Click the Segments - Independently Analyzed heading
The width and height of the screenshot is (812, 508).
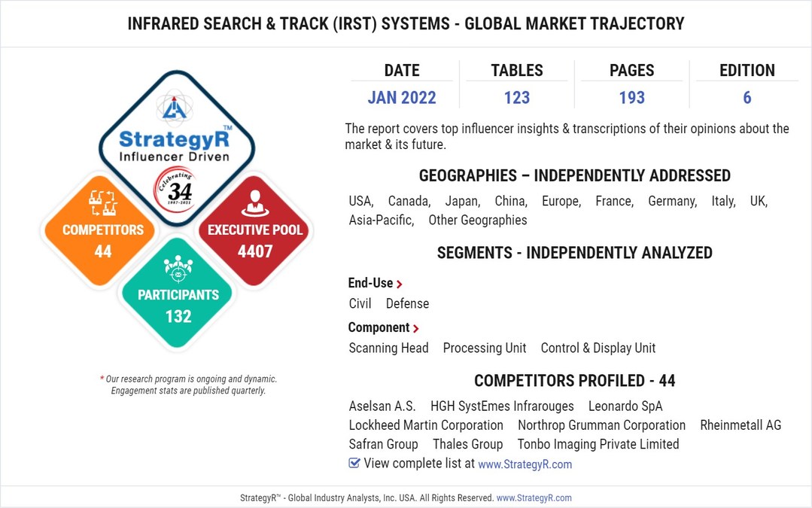coord(575,253)
